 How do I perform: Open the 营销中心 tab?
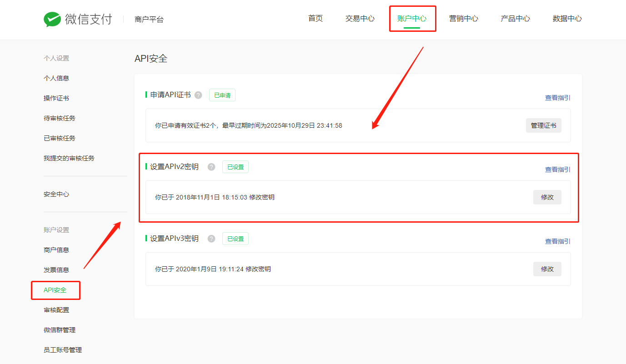point(463,19)
